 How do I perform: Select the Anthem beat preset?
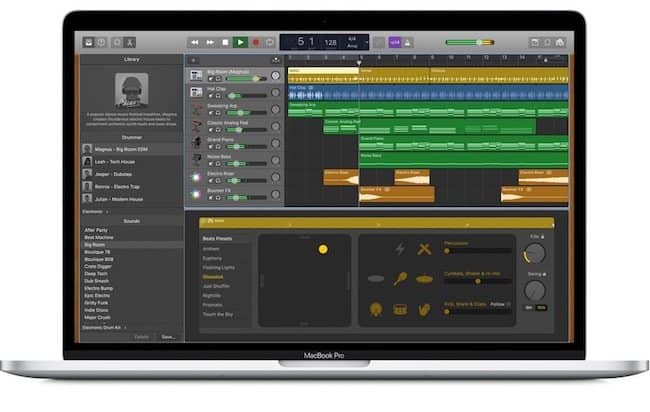coord(211,249)
